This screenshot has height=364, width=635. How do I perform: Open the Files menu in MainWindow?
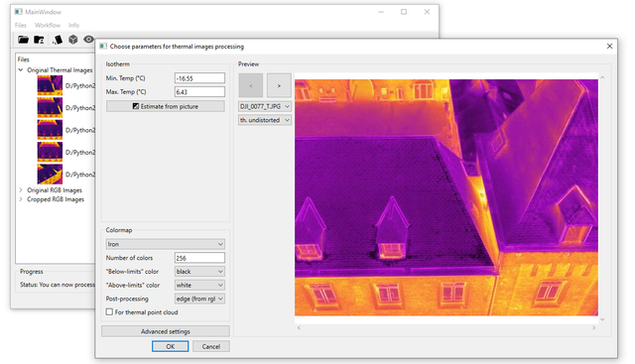(21, 25)
